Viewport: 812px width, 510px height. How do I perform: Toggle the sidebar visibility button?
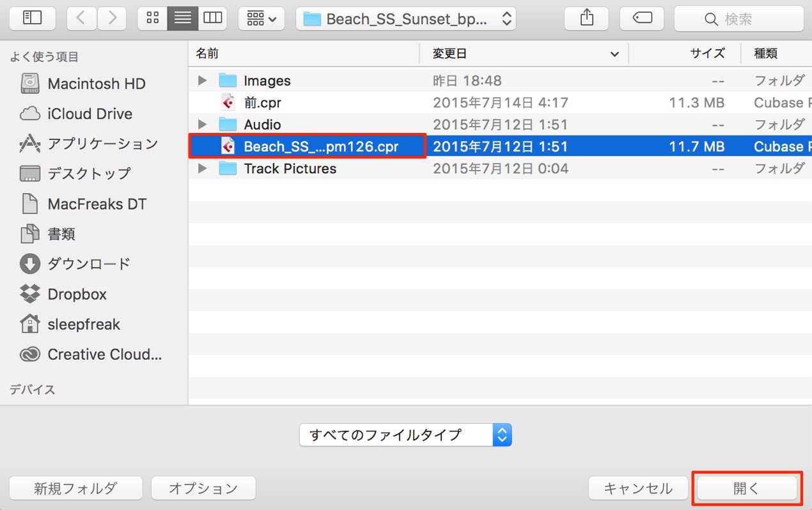[32, 19]
